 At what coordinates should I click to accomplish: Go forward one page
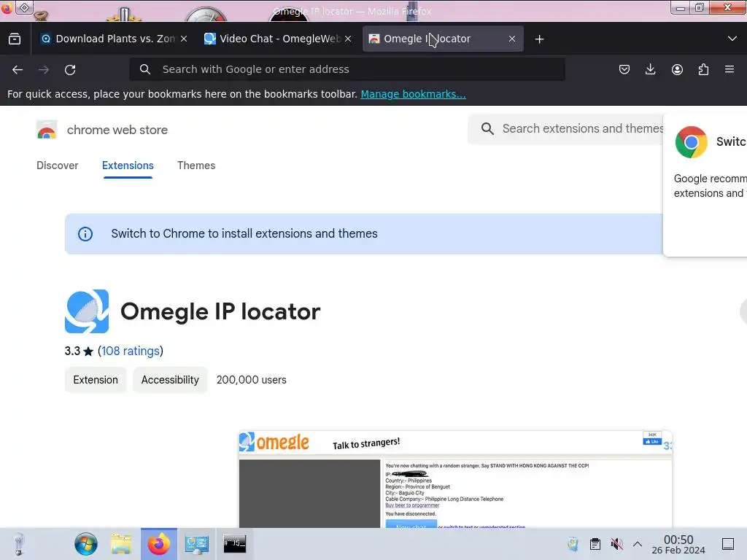tap(44, 70)
